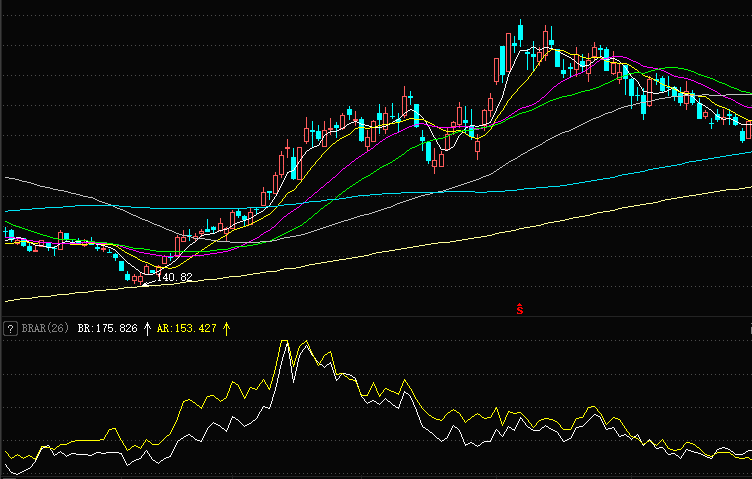Click the large cyan candle in the mid-chart dip

[x=430, y=152]
